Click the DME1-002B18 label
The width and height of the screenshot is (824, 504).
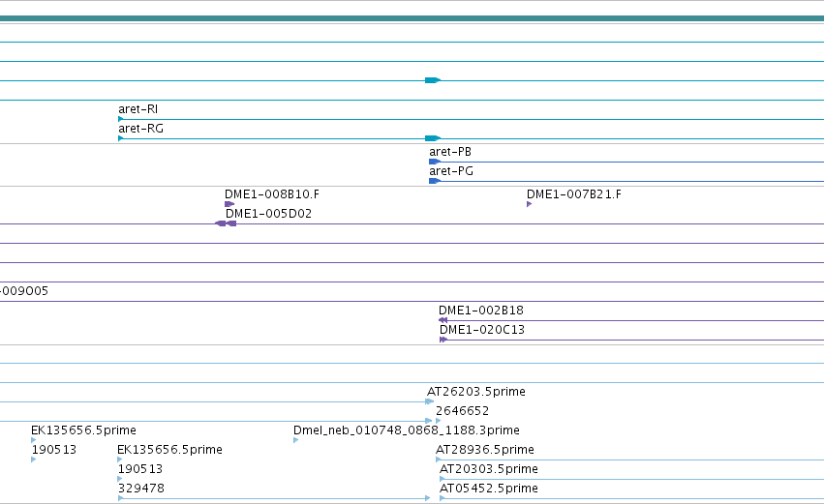(x=481, y=311)
